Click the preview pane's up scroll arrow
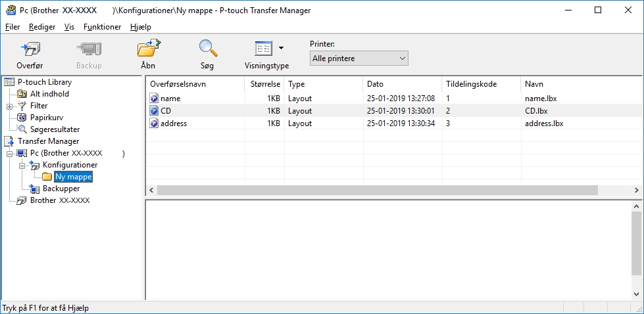Screen dimensions: 644x314 (x=637, y=207)
